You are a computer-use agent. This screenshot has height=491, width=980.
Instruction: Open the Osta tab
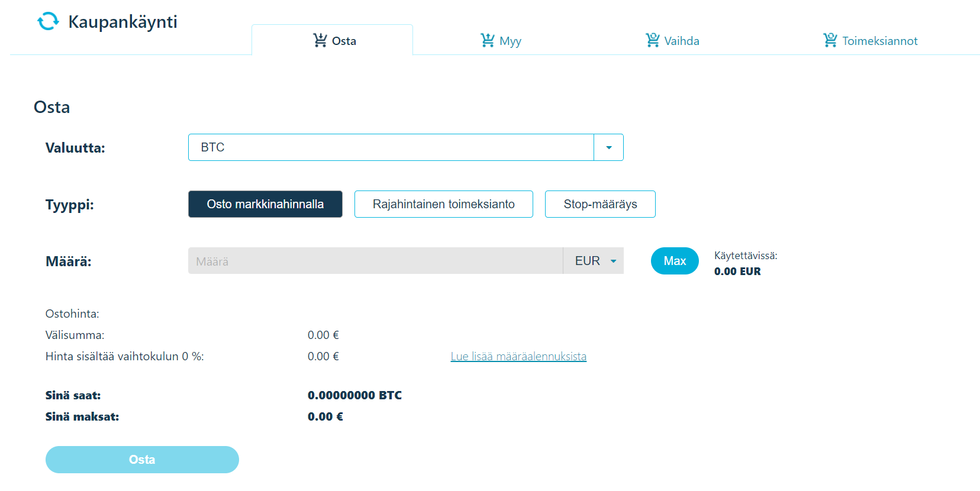coord(333,40)
